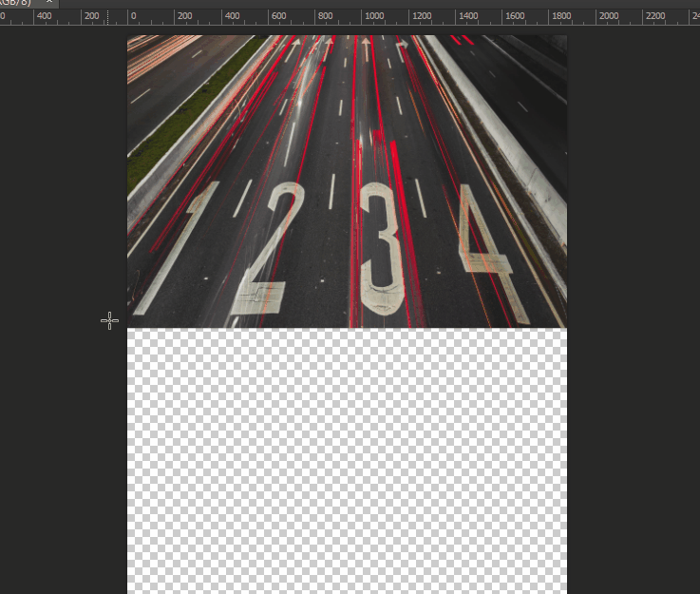The image size is (700, 594).
Task: Close the open document tab
Action: click(x=49, y=3)
